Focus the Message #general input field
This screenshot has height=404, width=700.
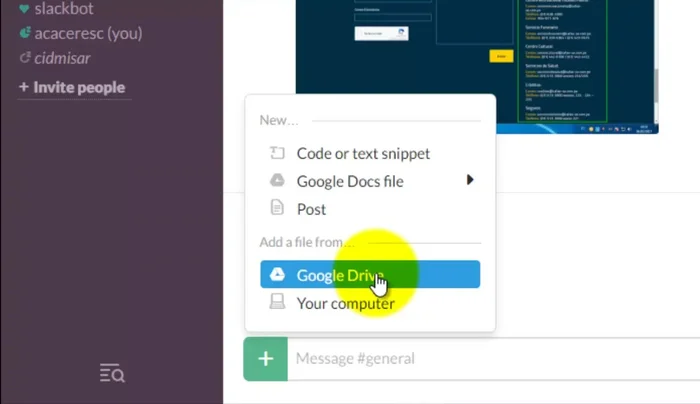point(490,359)
